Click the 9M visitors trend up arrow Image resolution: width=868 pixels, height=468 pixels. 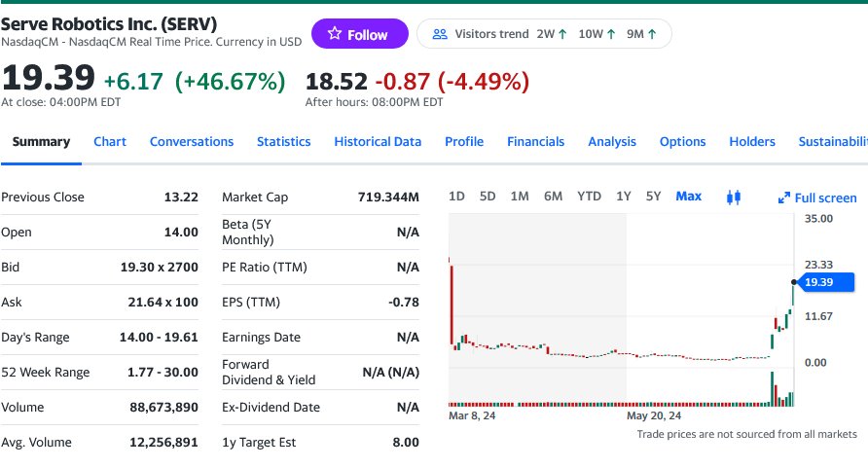point(652,34)
